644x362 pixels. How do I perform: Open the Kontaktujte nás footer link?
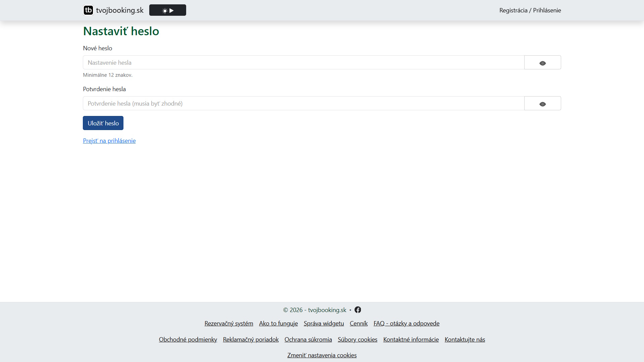tap(465, 340)
